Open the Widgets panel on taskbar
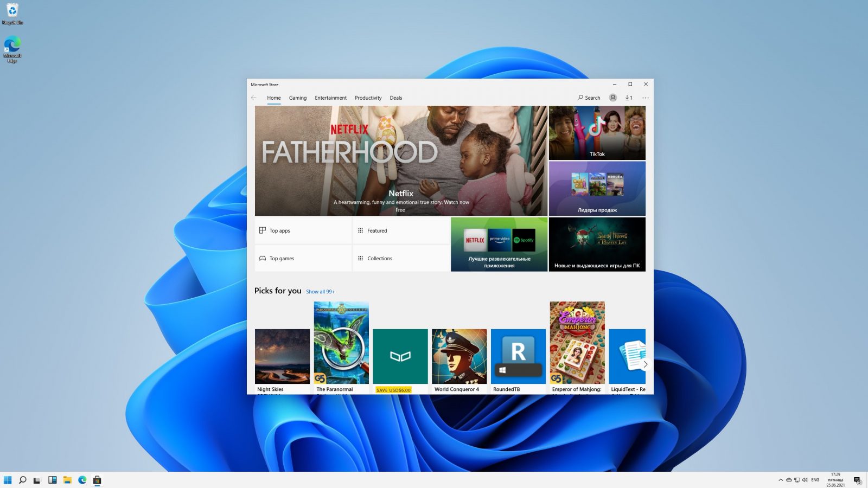Screen dimensions: 868x488 click(x=52, y=480)
